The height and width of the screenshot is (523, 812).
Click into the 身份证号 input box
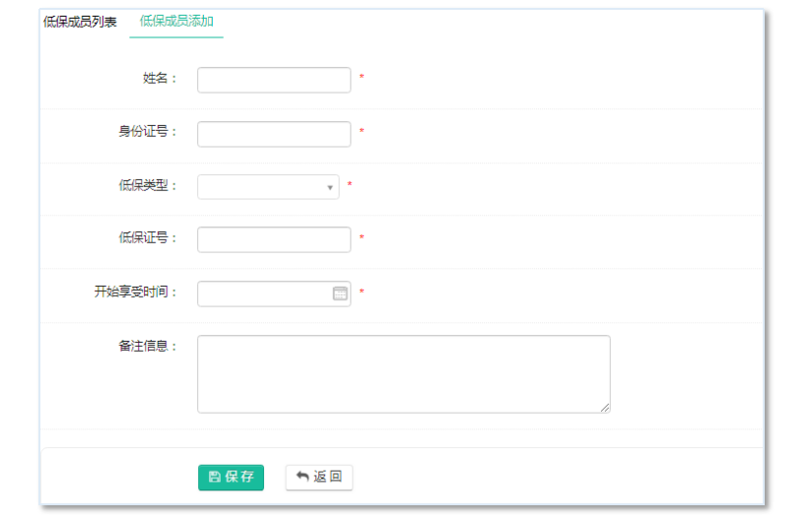coord(274,134)
